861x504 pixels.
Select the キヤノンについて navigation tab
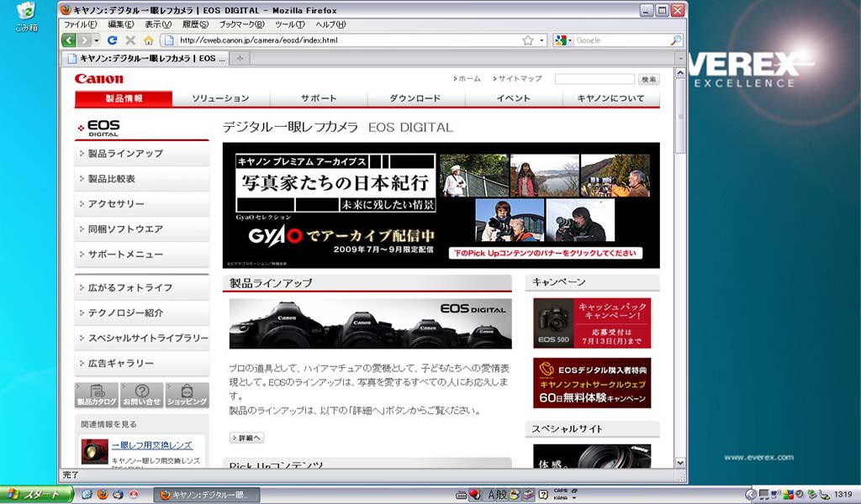[x=610, y=98]
